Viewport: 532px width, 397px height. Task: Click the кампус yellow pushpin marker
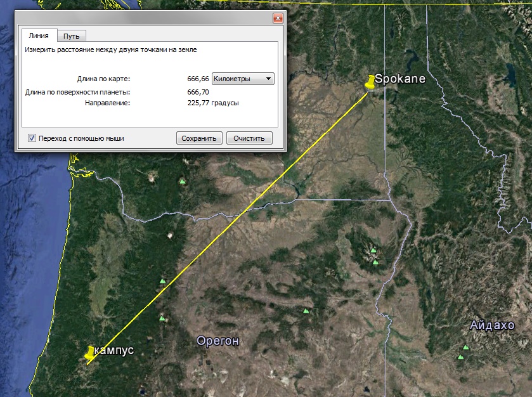point(89,353)
